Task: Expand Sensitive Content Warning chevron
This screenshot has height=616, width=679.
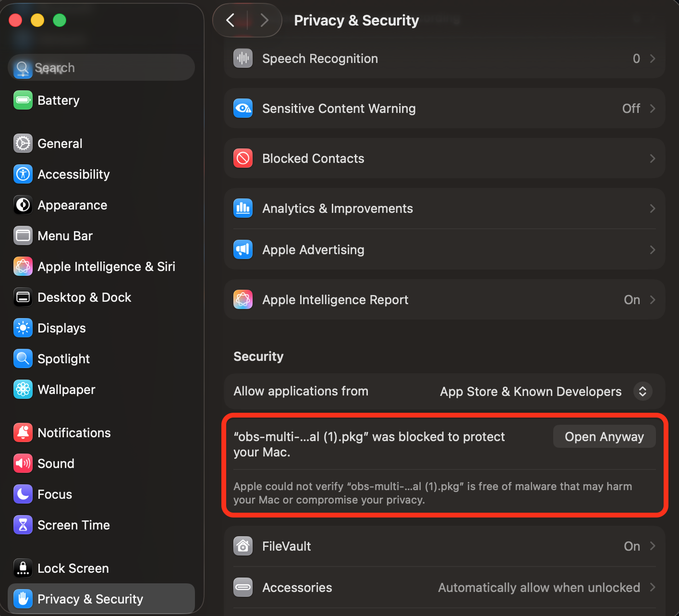Action: pos(652,109)
